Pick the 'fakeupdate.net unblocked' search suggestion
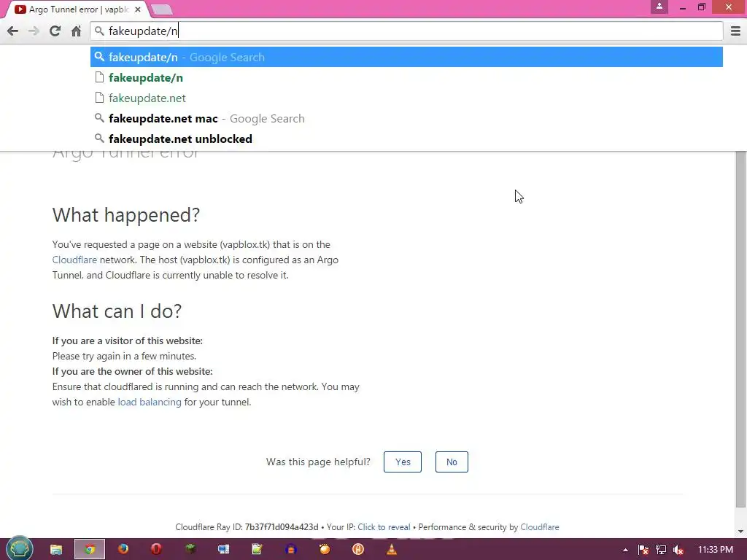 [406, 139]
